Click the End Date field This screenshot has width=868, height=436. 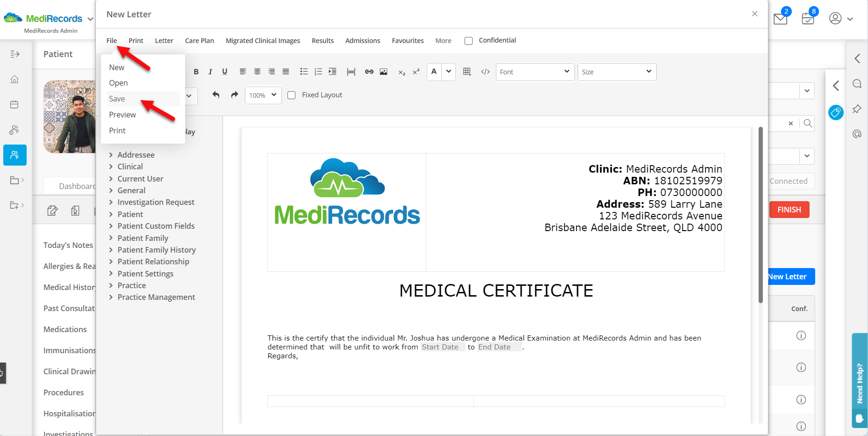point(499,347)
